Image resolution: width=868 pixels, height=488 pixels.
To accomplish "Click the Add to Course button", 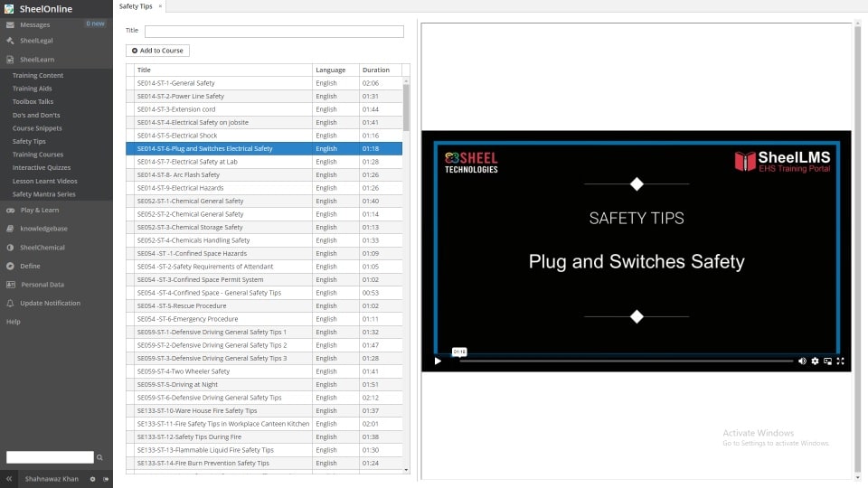I will coord(157,51).
